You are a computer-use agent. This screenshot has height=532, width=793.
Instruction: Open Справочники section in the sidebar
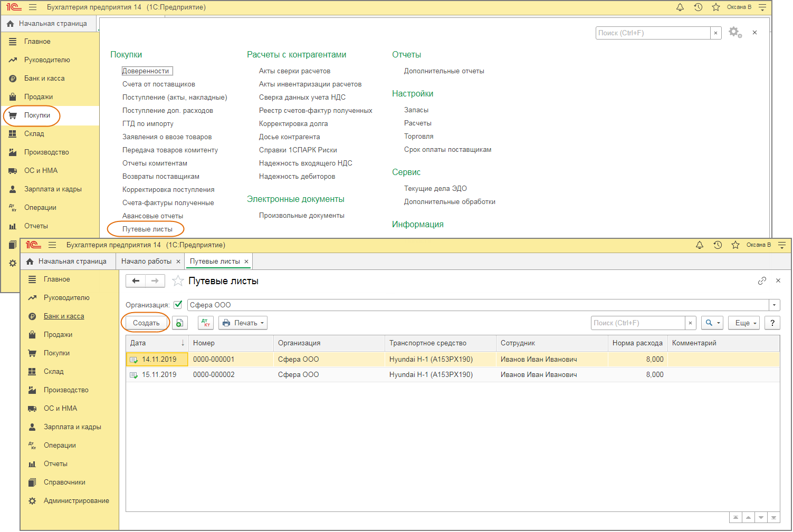click(64, 482)
